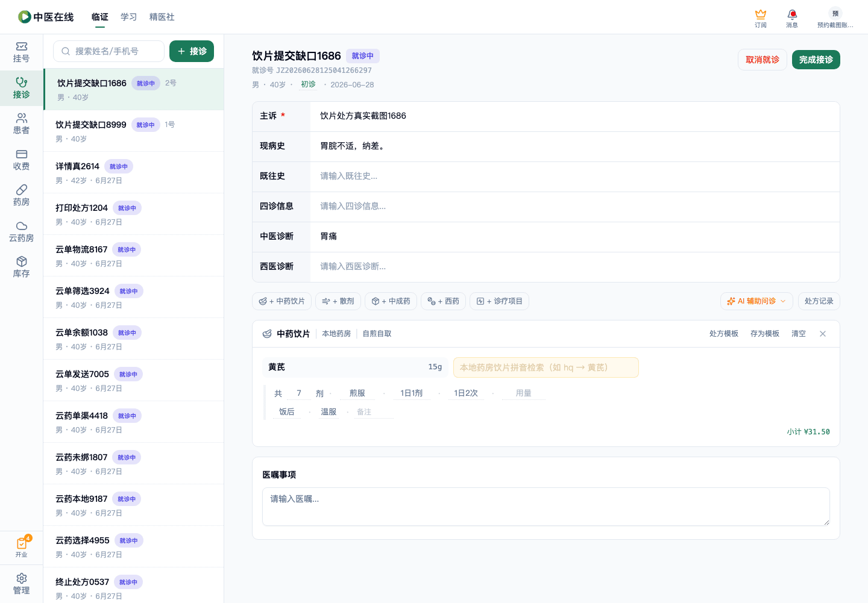Select patient 饮片提交缺口8999

(134, 131)
